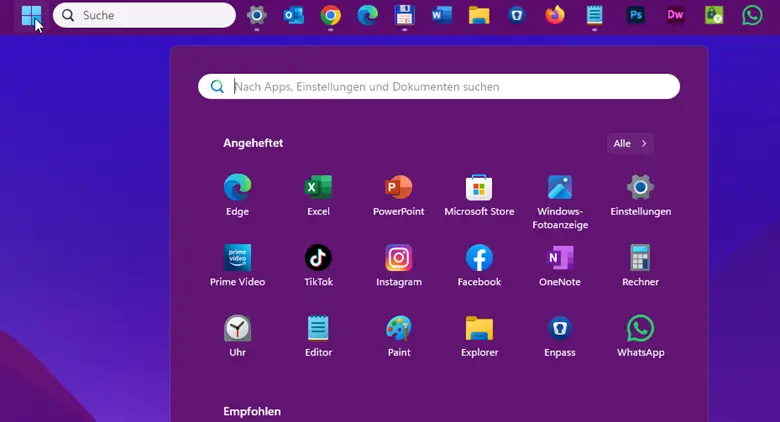Viewport: 780px width, 422px height.
Task: Open the Uhr clock app
Action: click(237, 336)
